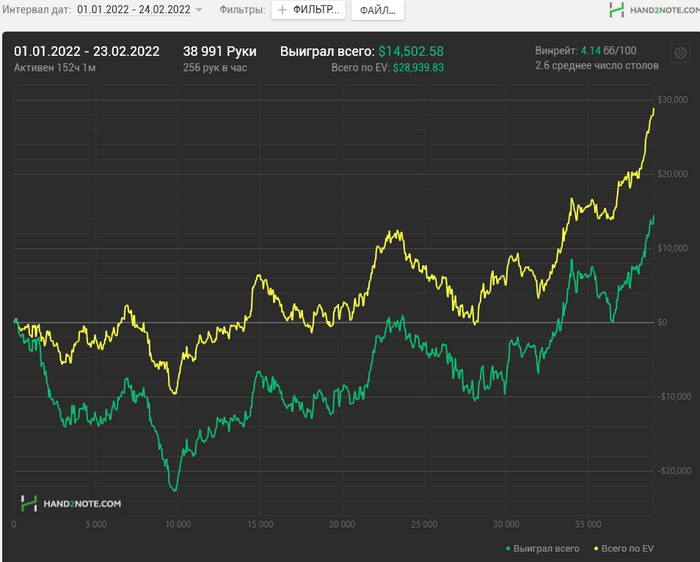The height and width of the screenshot is (562, 700).
Task: Click the 15 000 x-axis label
Action: click(x=260, y=525)
